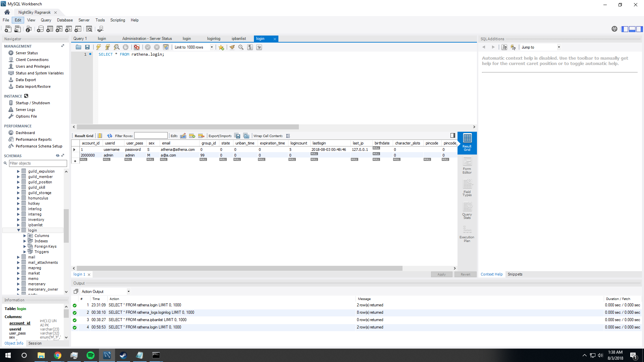Open the Database menu
This screenshot has height=362, width=644.
coord(65,20)
